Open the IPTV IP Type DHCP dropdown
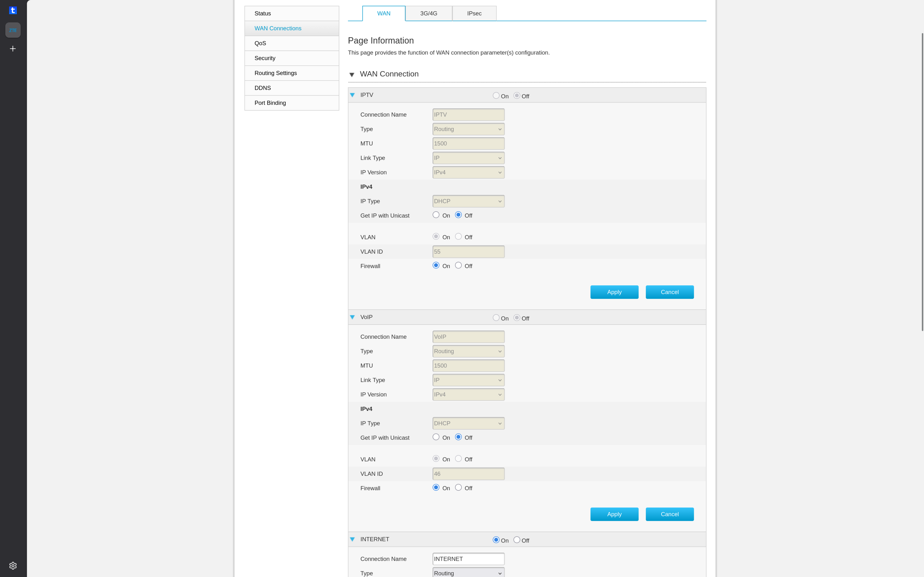 click(468, 201)
